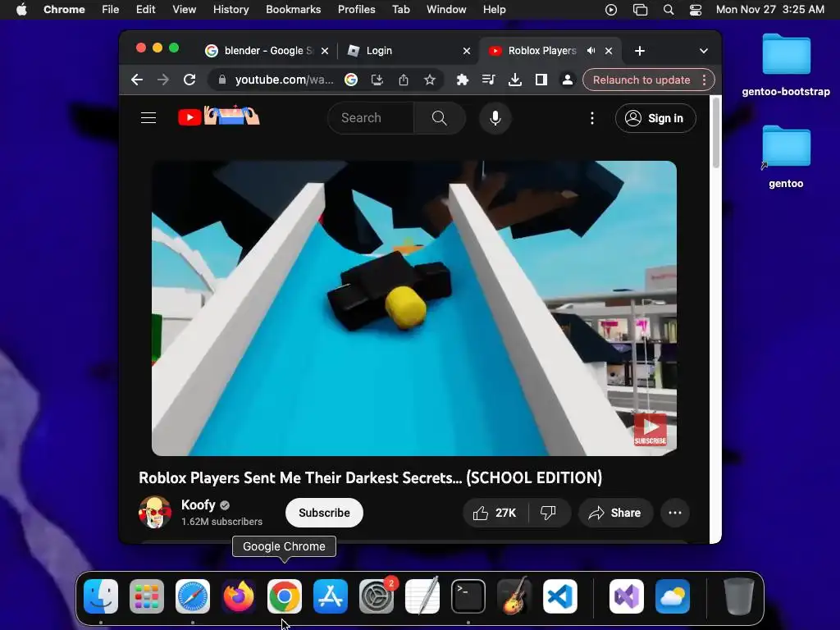
Task: Open Chrome three-dot menu beside Relaunch
Action: click(x=705, y=80)
